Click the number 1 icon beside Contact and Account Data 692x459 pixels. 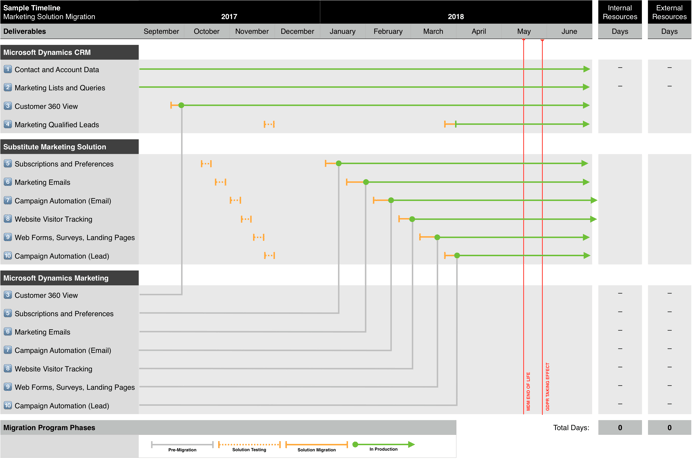pos(8,69)
